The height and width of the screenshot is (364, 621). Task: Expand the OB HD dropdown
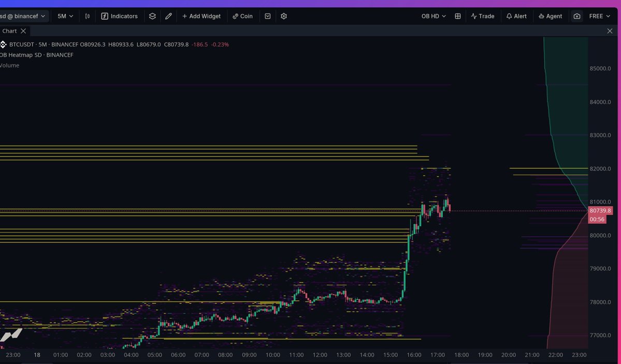coord(434,16)
